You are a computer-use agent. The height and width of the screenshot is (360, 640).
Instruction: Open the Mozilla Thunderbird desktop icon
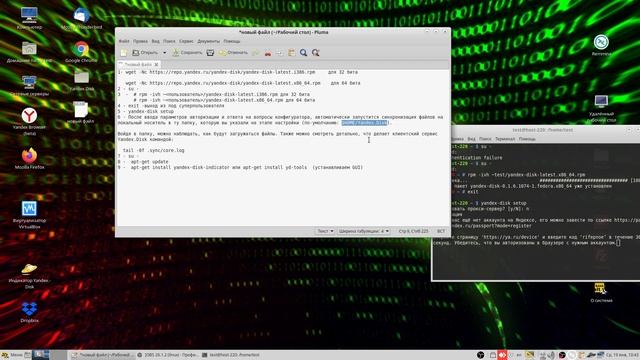[x=82, y=18]
